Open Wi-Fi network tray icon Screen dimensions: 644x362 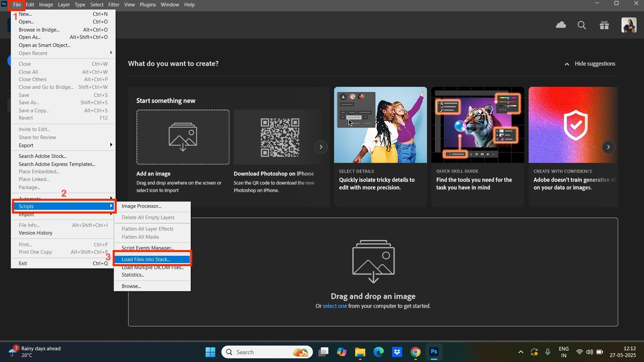[579, 352]
